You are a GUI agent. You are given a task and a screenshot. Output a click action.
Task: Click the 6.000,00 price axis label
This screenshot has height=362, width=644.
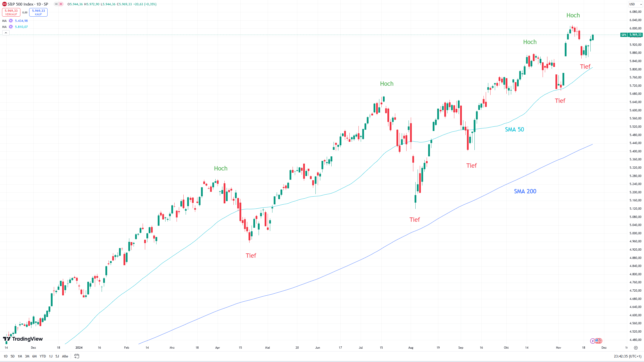(x=635, y=28)
